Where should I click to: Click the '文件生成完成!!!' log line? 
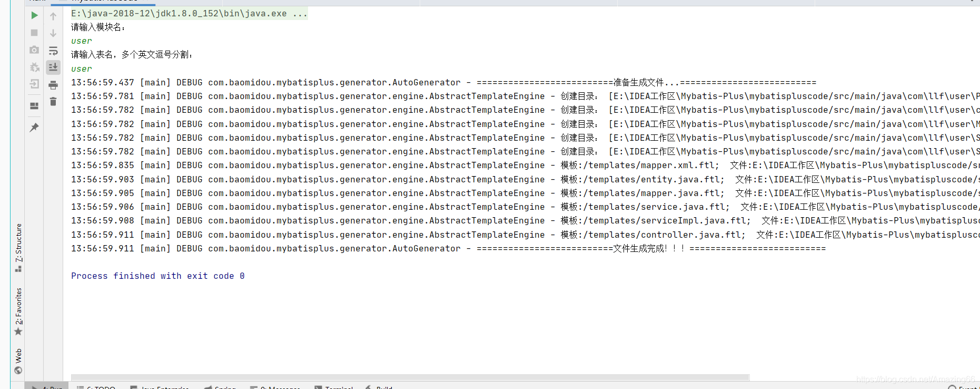[448, 248]
